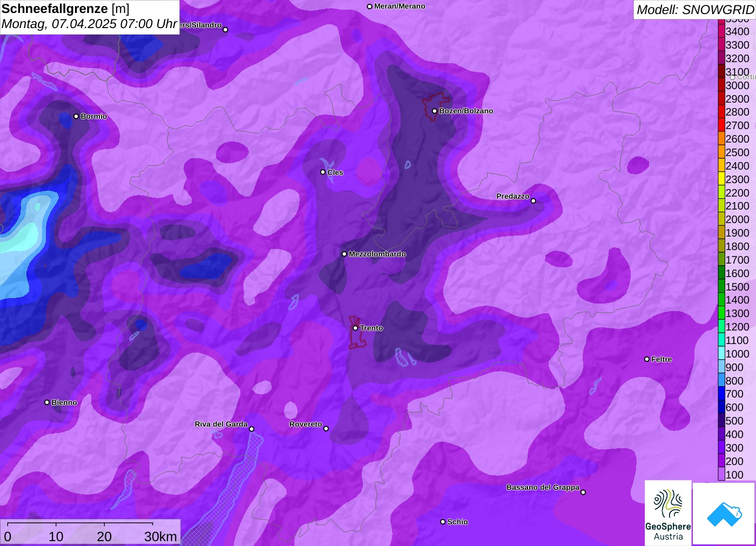
Task: Select the Bienno location marker
Action: pos(47,402)
